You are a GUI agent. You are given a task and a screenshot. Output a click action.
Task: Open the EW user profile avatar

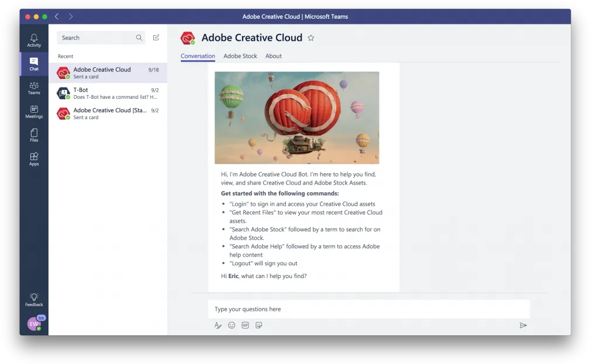pos(34,323)
